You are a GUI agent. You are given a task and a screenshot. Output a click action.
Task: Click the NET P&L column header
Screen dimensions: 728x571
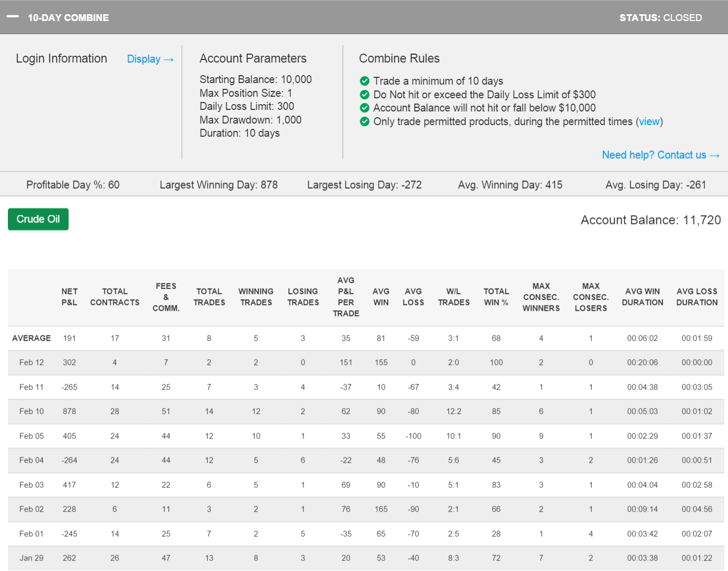point(69,297)
